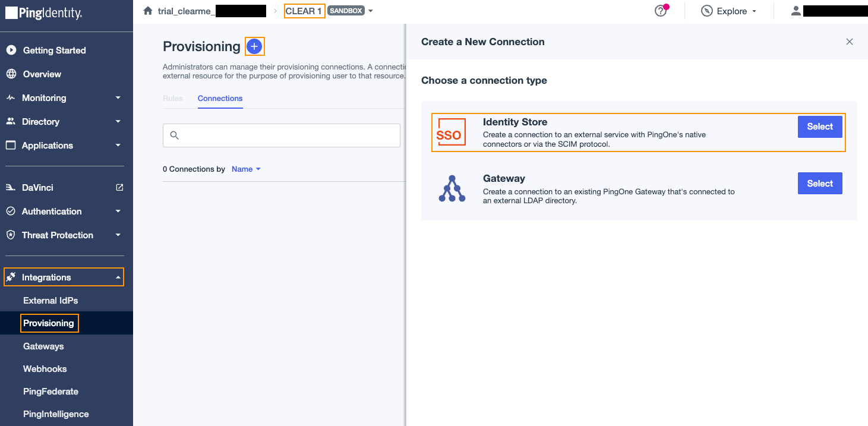Change sort order with Name dropdown
This screenshot has width=868, height=426.
(x=246, y=169)
